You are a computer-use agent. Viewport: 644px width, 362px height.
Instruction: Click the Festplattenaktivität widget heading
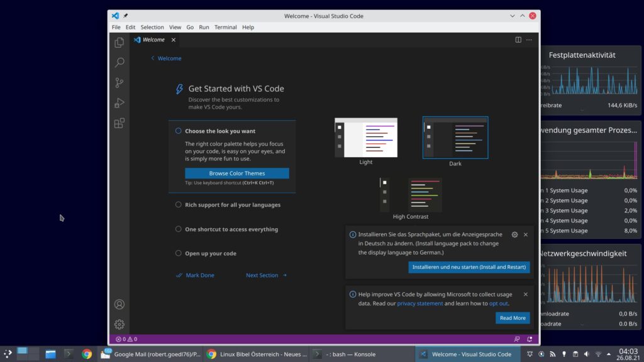[x=582, y=55]
